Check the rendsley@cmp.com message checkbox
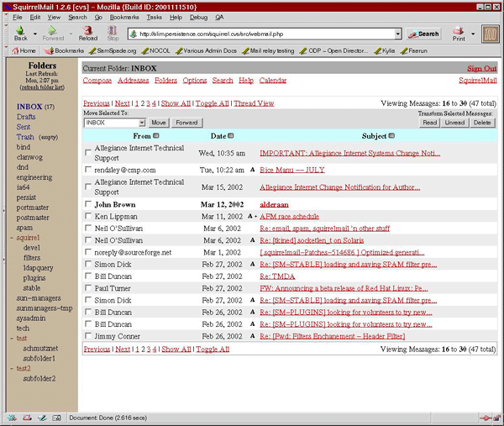This screenshot has width=504, height=426. pyautogui.click(x=87, y=169)
